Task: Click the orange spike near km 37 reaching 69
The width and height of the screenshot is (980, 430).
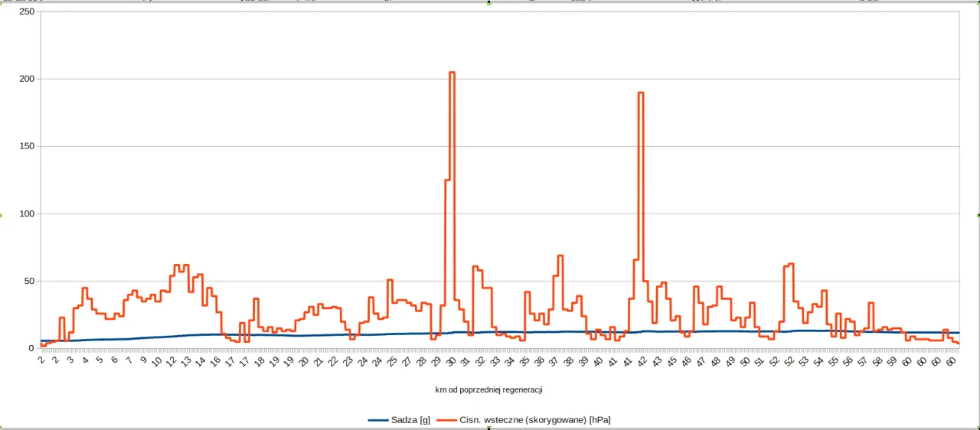Action: coord(560,256)
